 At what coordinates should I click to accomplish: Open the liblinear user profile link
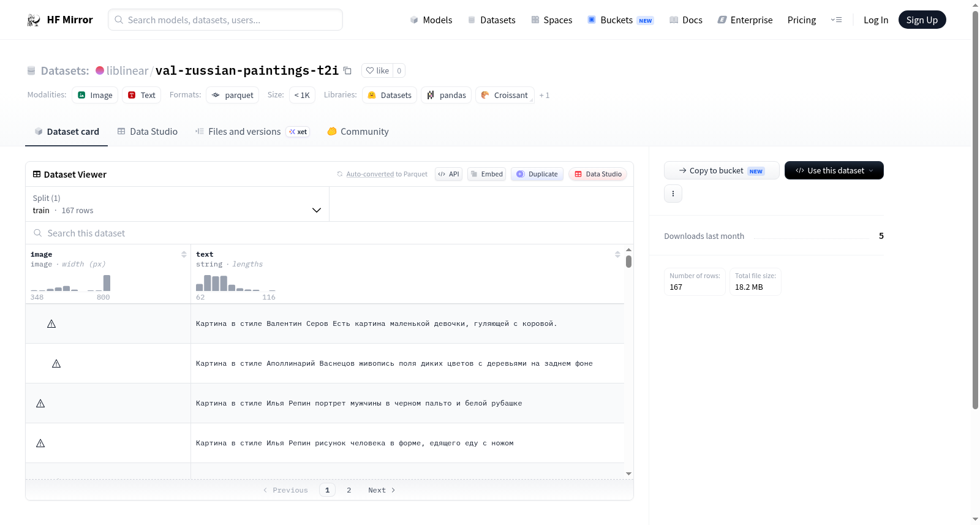click(x=127, y=70)
